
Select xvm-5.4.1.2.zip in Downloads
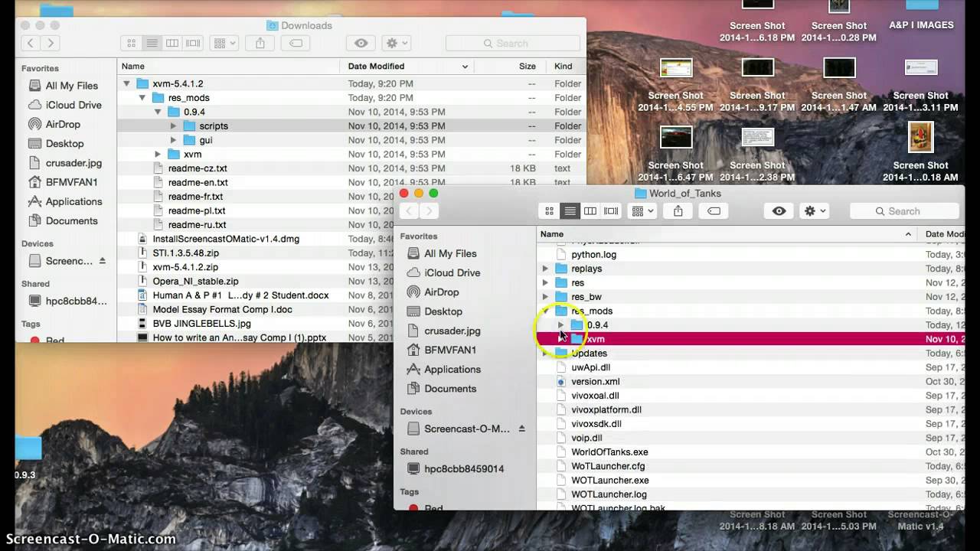click(185, 267)
